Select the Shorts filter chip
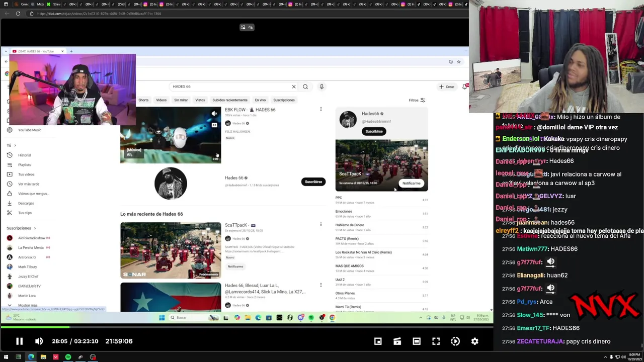Viewport: 644px width, 362px height. 143,100
